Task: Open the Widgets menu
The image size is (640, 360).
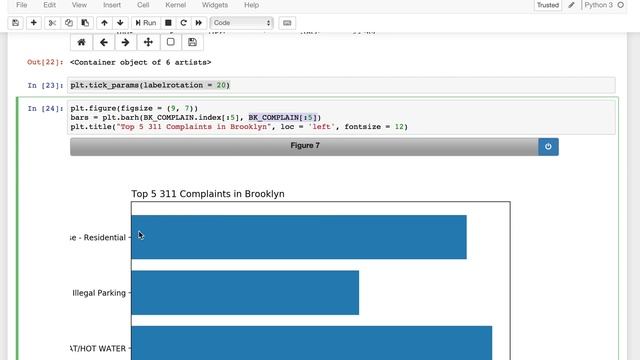Action: pyautogui.click(x=215, y=5)
